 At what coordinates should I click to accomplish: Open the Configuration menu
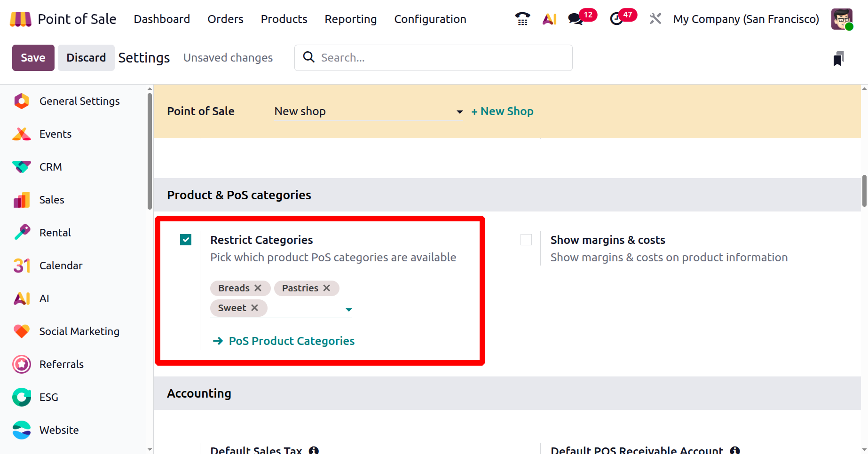(x=430, y=19)
